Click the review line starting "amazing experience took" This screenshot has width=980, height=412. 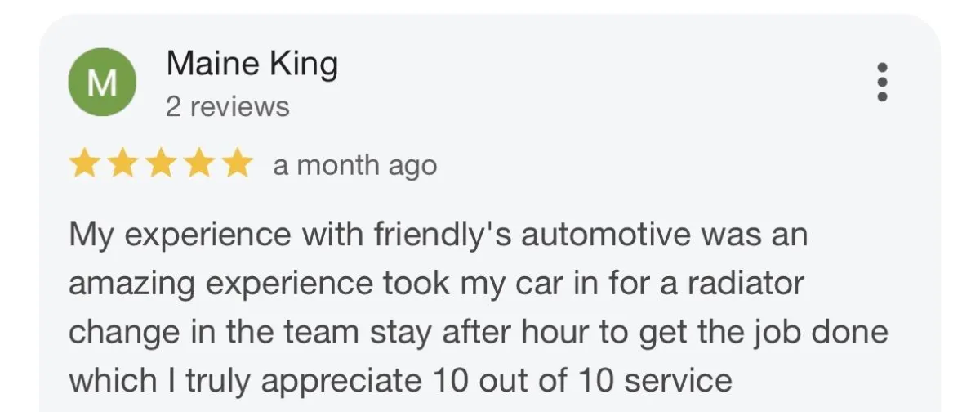[x=436, y=284]
